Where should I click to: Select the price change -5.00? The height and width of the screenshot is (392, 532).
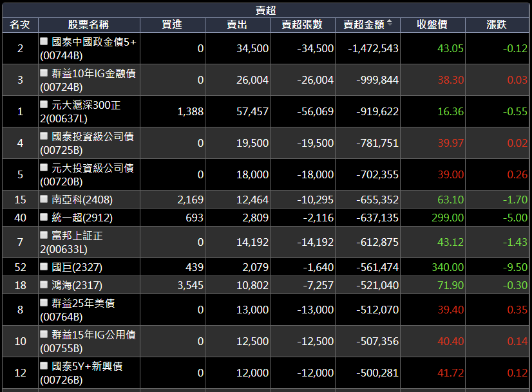pyautogui.click(x=515, y=218)
